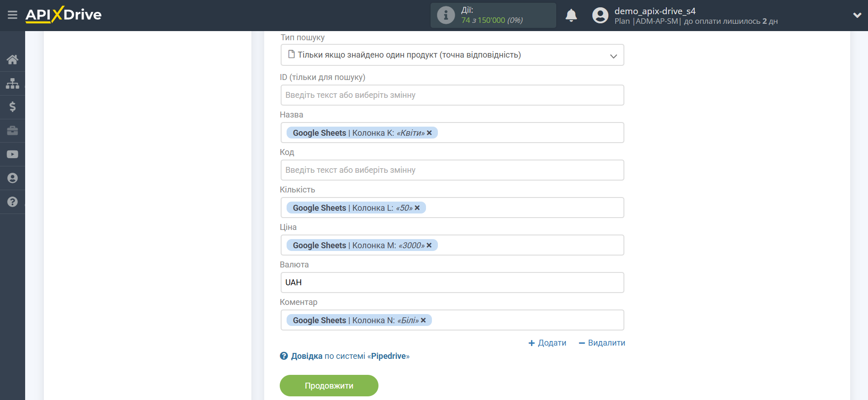
Task: Open the billing dollar icon
Action: 12,107
